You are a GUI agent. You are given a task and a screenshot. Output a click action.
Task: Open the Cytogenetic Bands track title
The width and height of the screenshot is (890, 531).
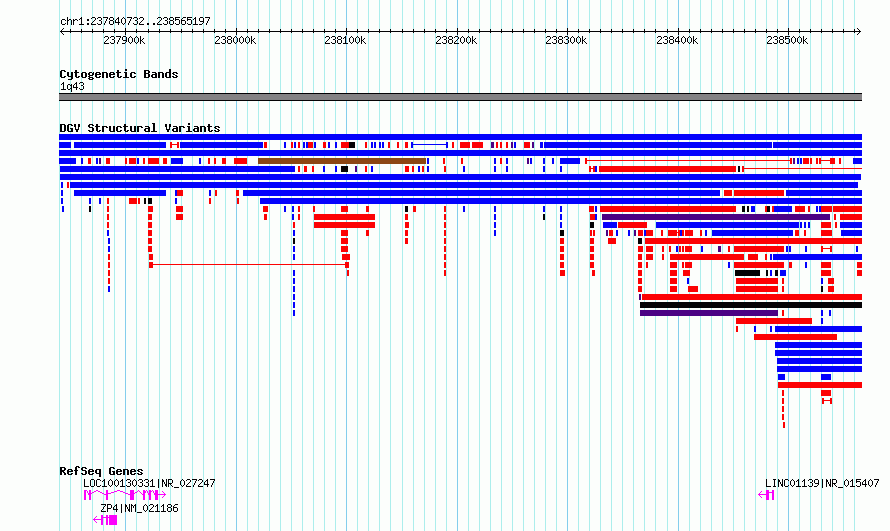point(119,74)
